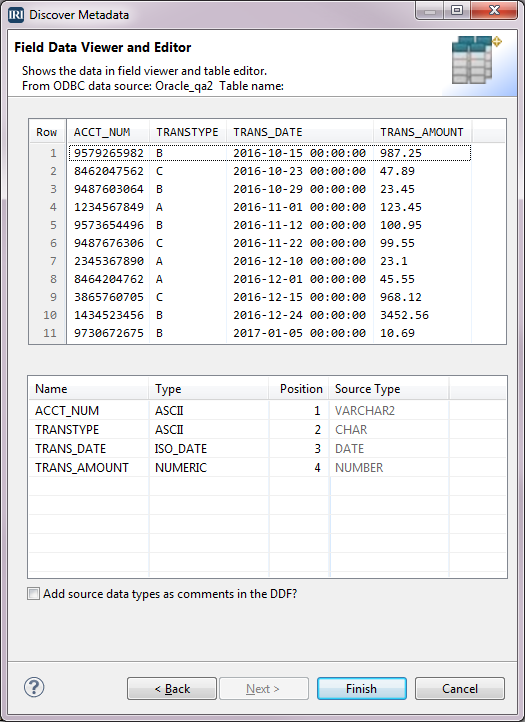Click the Position column header
The image size is (525, 722).
299,389
